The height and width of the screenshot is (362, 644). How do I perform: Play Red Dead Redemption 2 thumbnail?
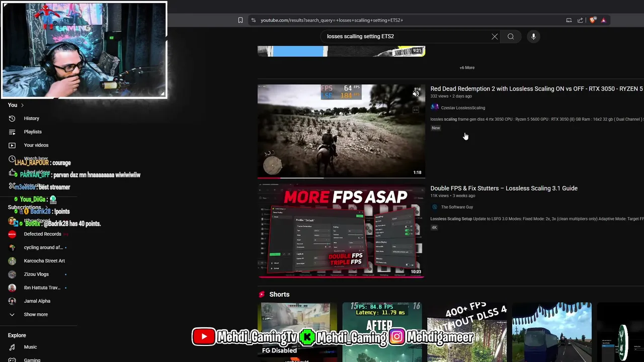pos(341,131)
